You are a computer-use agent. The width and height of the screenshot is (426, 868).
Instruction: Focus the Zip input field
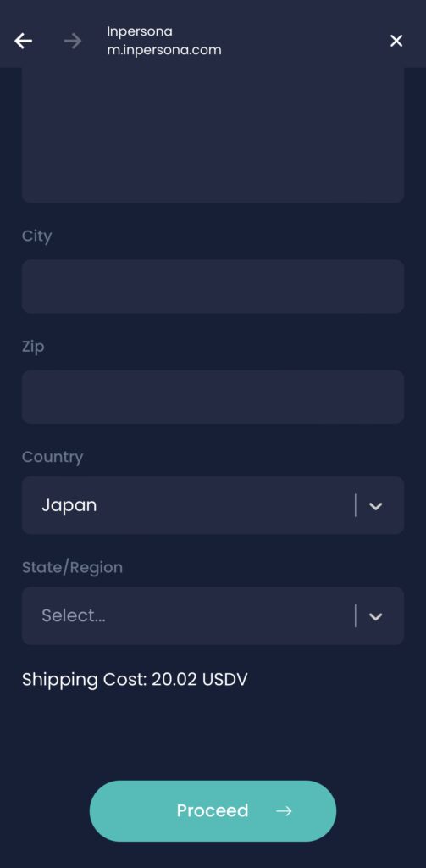(213, 397)
